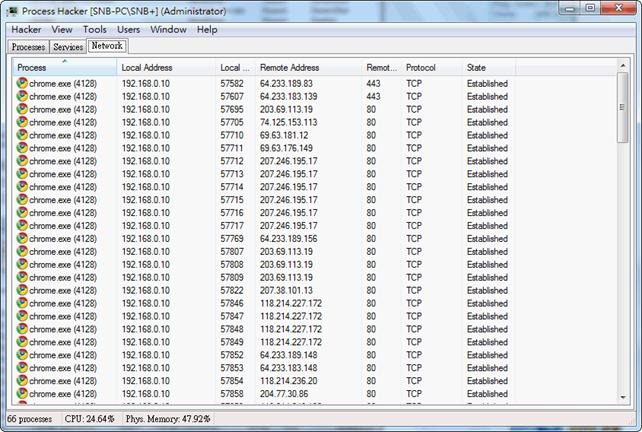This screenshot has width=642, height=432.
Task: Click chrome icon for local port 57852
Action: pyautogui.click(x=22, y=355)
